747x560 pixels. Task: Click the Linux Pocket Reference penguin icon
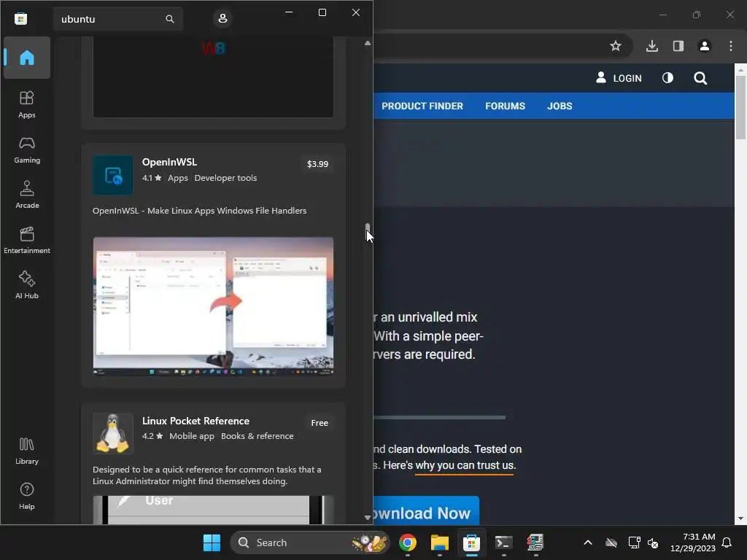pos(113,433)
